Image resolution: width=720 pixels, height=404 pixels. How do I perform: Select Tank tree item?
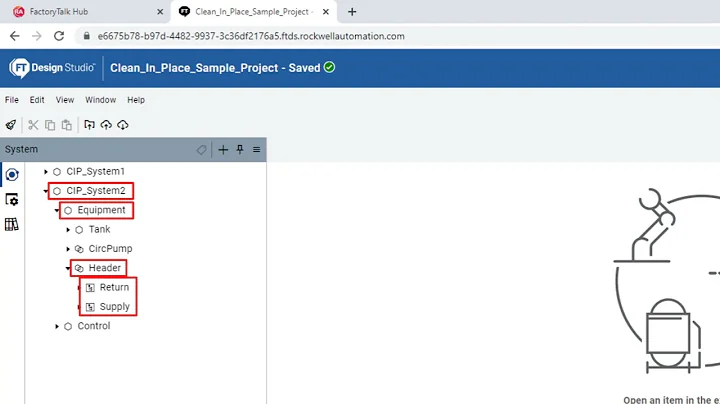click(x=100, y=230)
